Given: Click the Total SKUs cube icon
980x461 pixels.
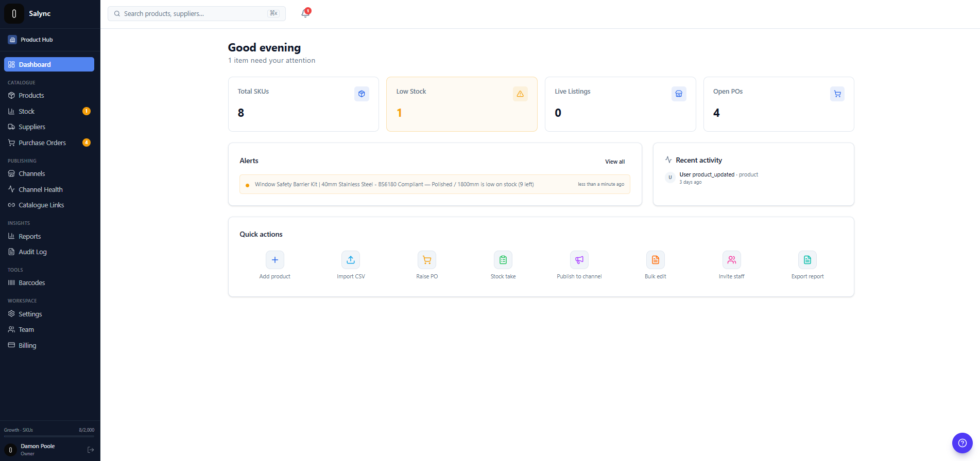Looking at the screenshot, I should 362,94.
